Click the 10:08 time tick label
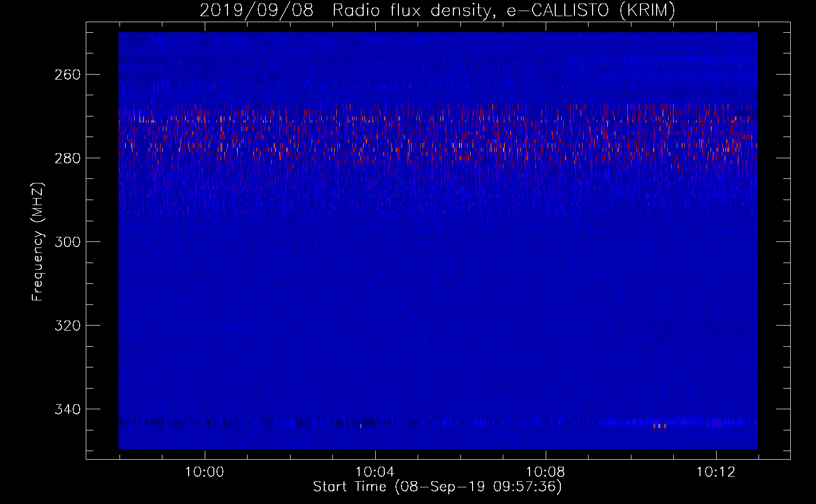 545,472
